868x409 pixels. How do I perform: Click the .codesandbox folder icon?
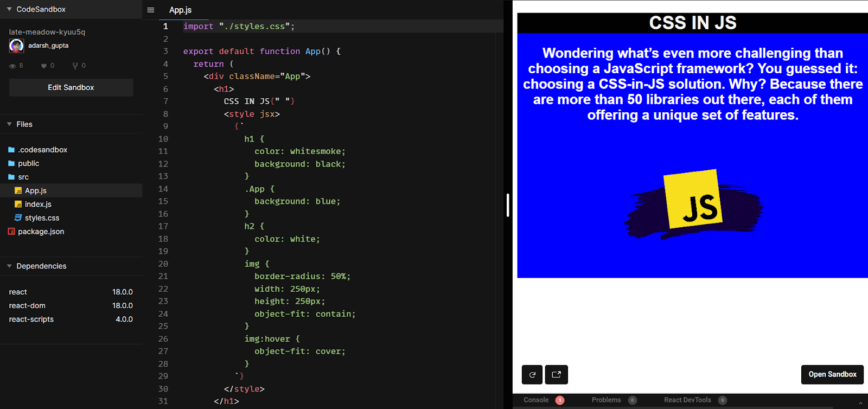click(x=11, y=150)
